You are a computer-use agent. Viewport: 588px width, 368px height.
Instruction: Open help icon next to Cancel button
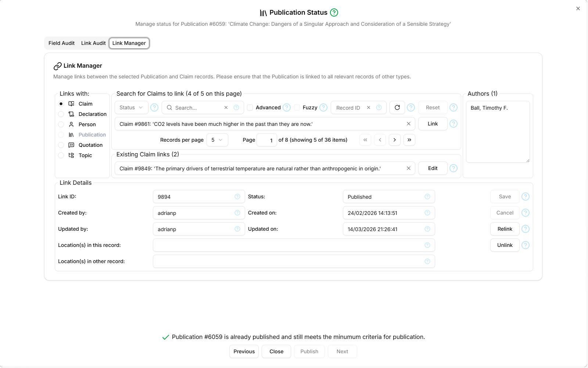(526, 213)
